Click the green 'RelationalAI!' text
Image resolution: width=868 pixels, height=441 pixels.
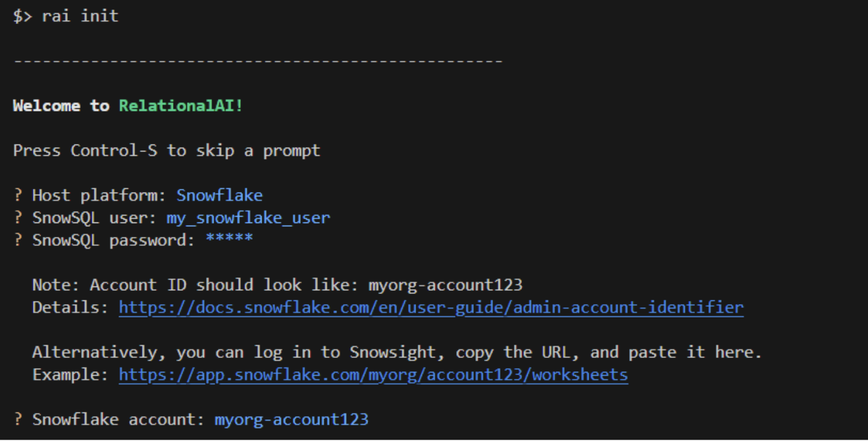tap(181, 106)
